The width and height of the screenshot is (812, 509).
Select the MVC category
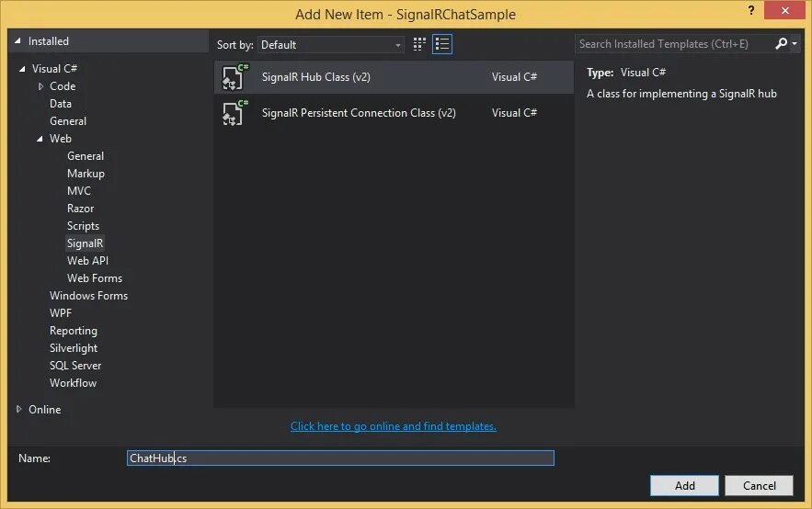(79, 191)
